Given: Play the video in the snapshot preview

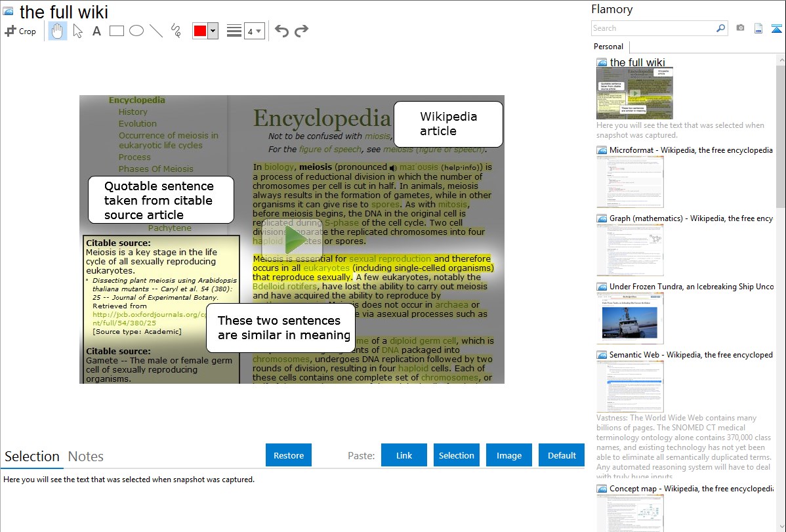Looking at the screenshot, I should pos(292,239).
